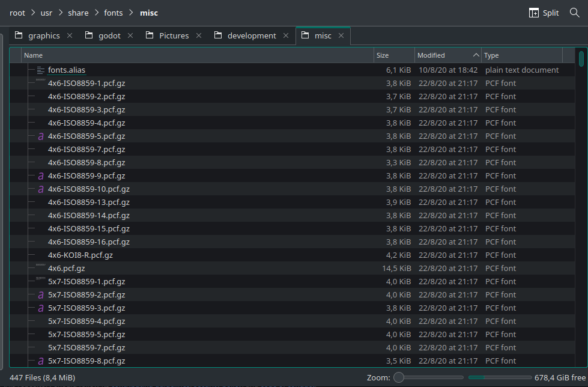Click the folder icon on development tab

click(x=218, y=35)
